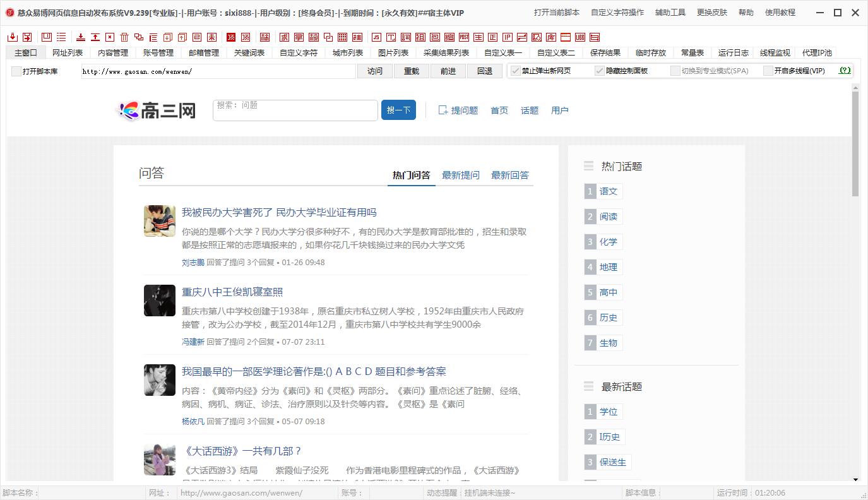The image size is (868, 500).
Task: Click the 词 toolbar icon
Action: 405,37
